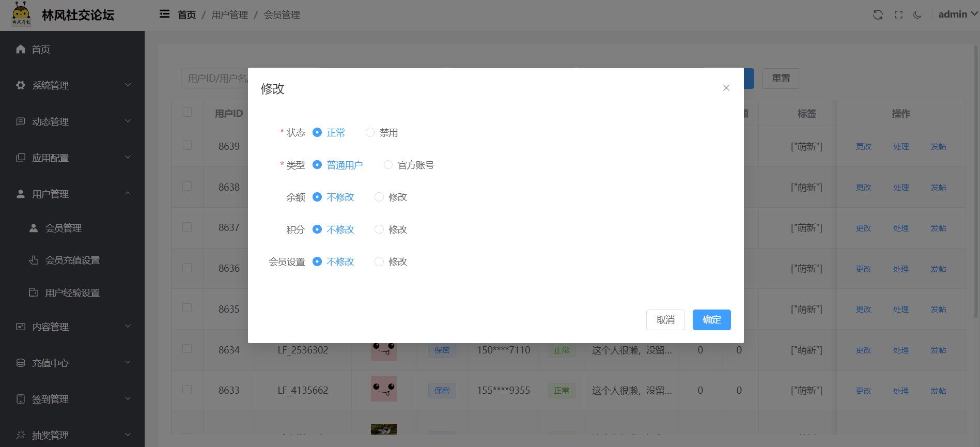Expand the 充值中心 menu chevron
This screenshot has height=447, width=980.
(x=128, y=362)
